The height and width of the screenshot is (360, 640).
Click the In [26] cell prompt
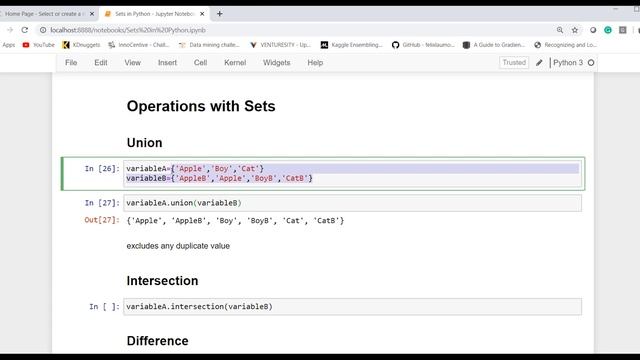click(102, 169)
